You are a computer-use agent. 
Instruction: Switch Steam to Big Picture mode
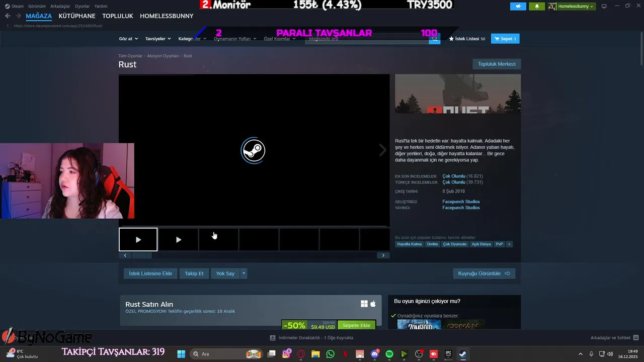click(604, 6)
